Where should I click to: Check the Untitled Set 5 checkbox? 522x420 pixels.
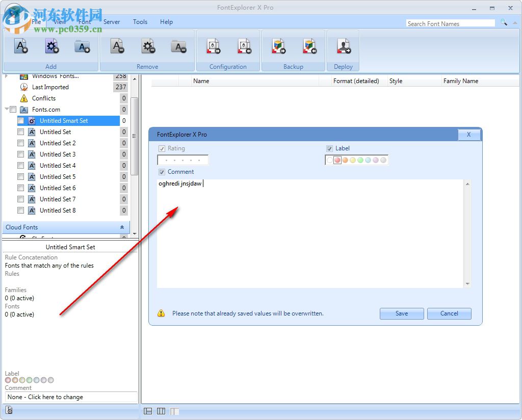pos(20,177)
